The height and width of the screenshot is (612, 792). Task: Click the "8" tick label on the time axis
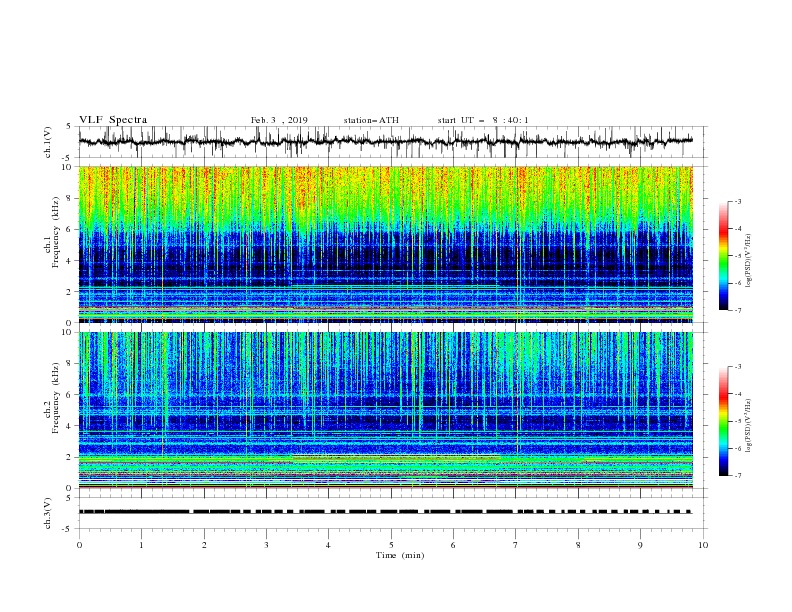(578, 545)
